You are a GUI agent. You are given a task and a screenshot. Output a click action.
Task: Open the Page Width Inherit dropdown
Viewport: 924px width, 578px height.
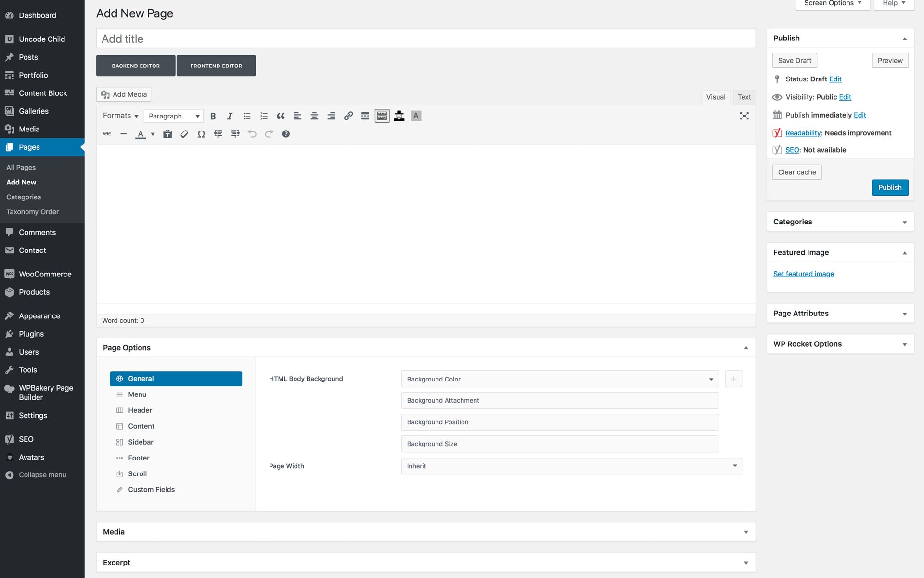pos(571,466)
